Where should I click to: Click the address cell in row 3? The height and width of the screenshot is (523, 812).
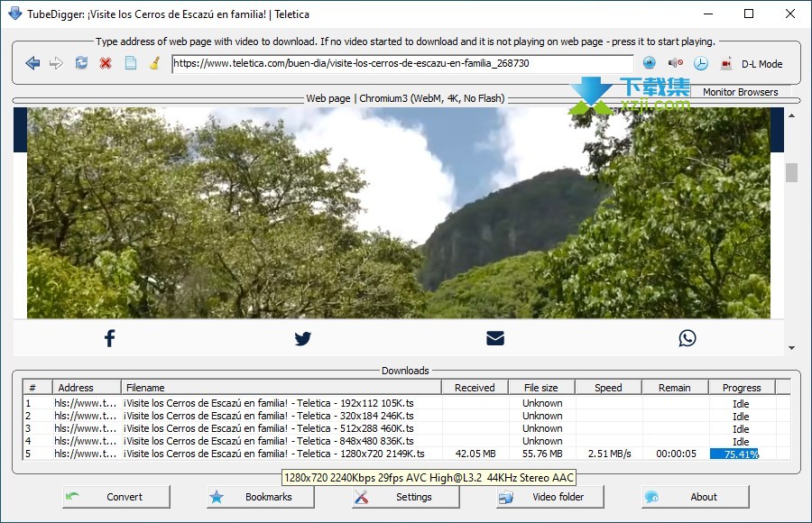click(85, 428)
